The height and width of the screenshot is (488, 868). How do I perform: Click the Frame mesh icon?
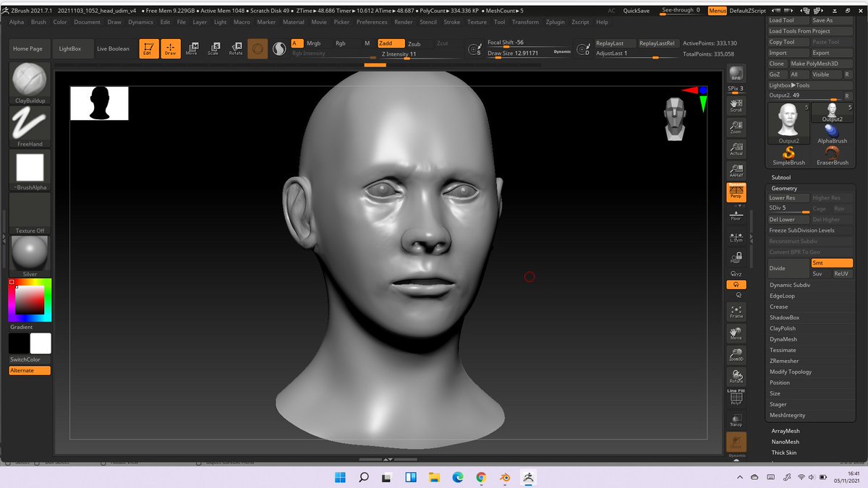click(736, 312)
